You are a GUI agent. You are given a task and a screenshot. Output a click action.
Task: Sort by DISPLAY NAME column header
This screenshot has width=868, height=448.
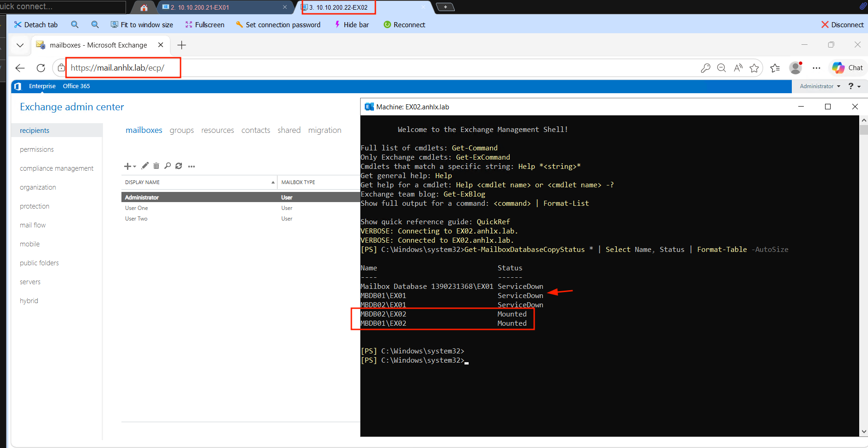pyautogui.click(x=199, y=182)
